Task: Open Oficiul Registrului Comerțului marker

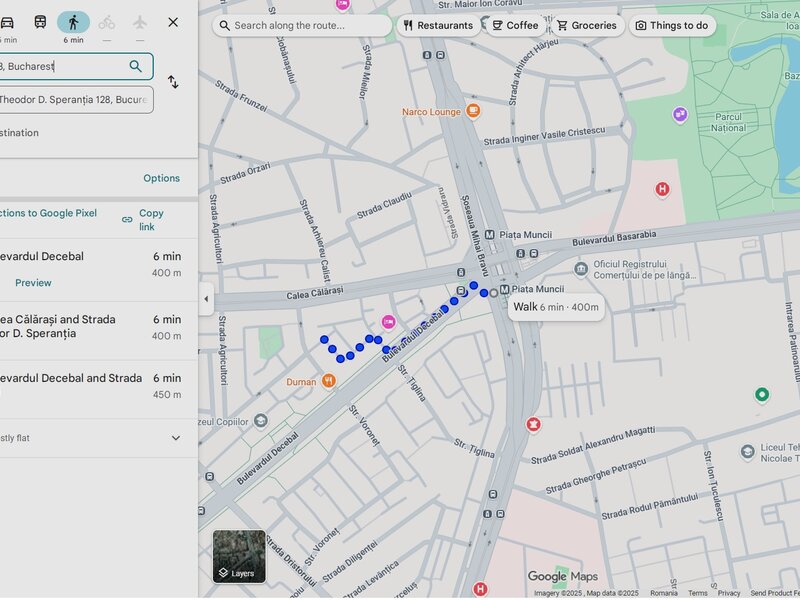Action: tap(581, 269)
